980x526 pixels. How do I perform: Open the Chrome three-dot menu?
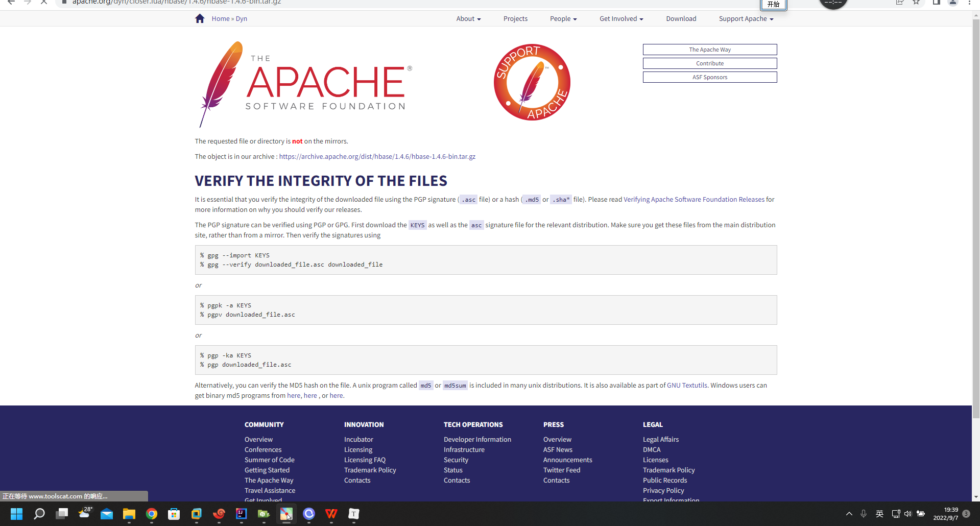coord(969,2)
